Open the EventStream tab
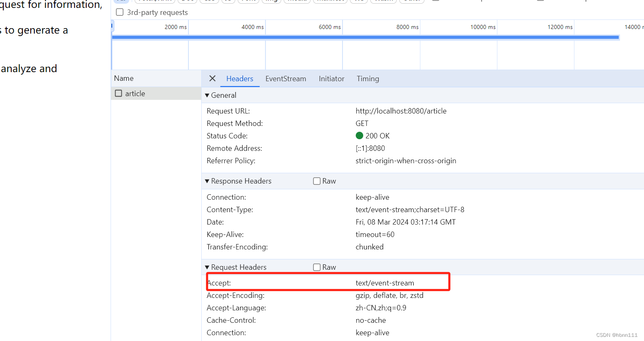 point(286,79)
